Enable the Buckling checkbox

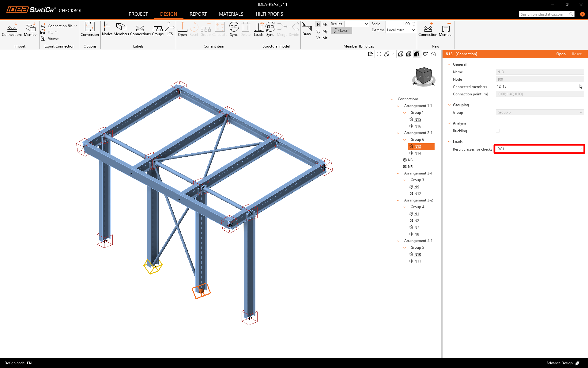498,131
